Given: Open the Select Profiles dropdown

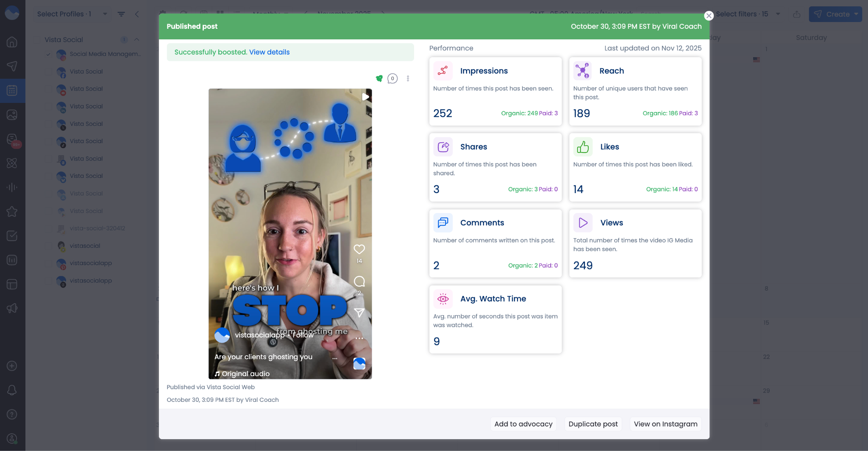Looking at the screenshot, I should point(71,14).
